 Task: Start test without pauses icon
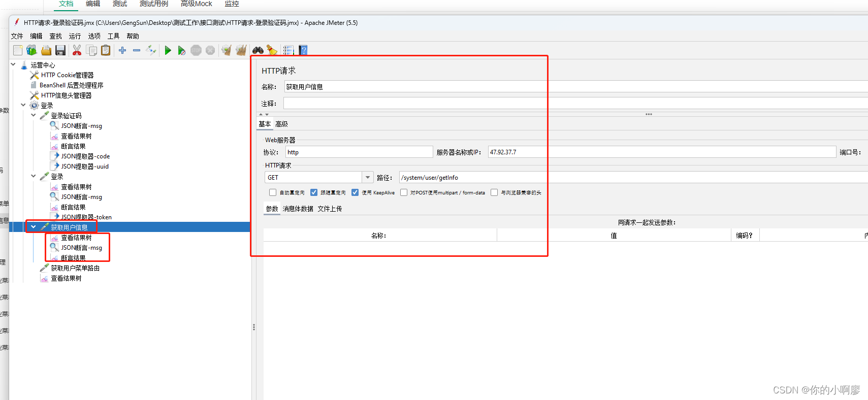[x=181, y=50]
